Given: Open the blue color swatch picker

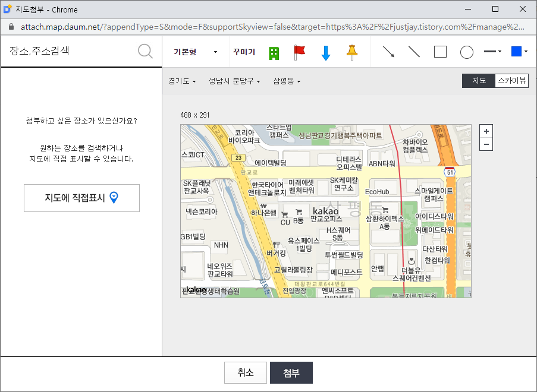Looking at the screenshot, I should point(519,52).
